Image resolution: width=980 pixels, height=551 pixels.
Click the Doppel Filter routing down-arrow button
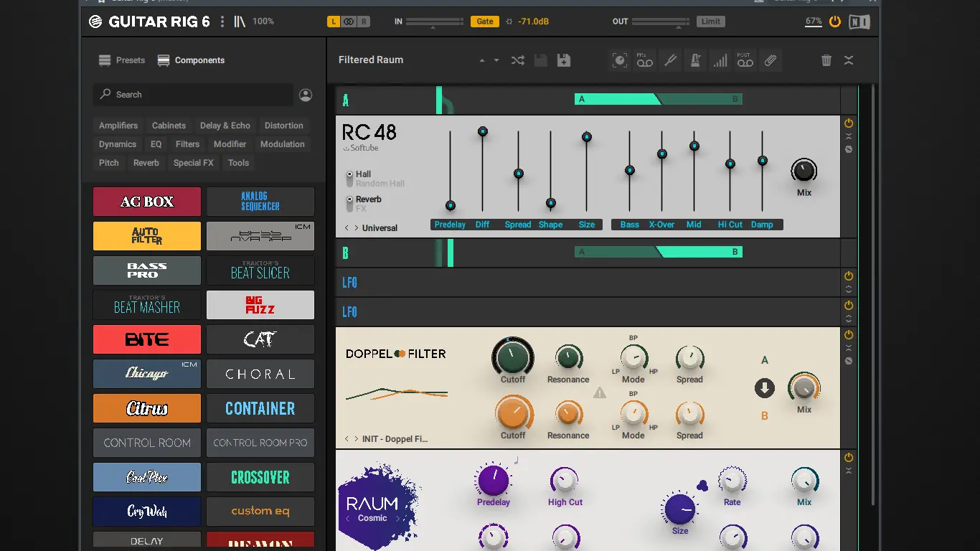pos(765,388)
